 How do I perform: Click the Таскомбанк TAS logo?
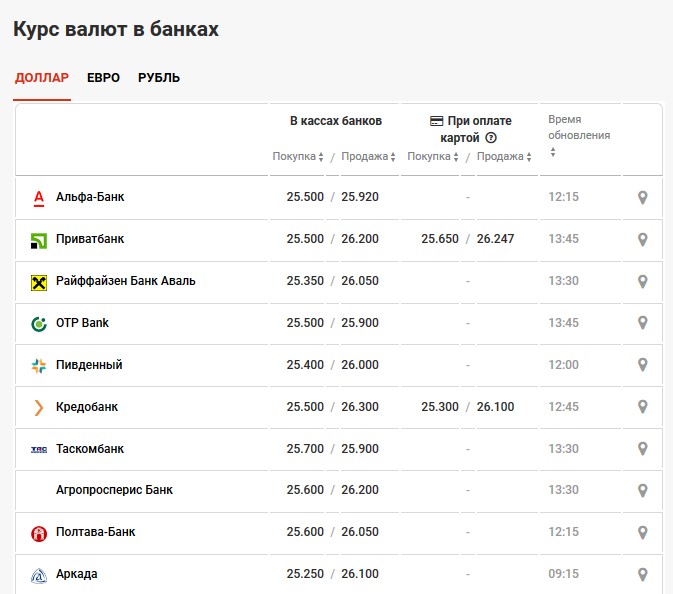point(39,449)
